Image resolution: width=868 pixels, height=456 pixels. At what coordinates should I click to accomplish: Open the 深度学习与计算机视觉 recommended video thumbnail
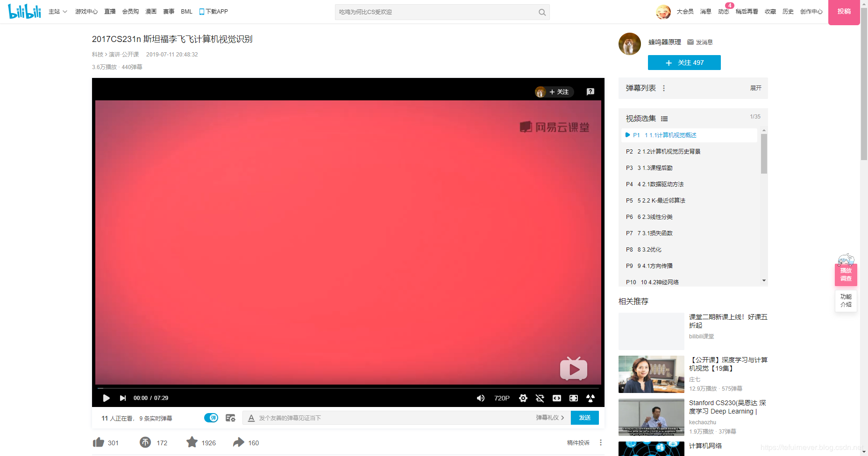click(x=651, y=374)
